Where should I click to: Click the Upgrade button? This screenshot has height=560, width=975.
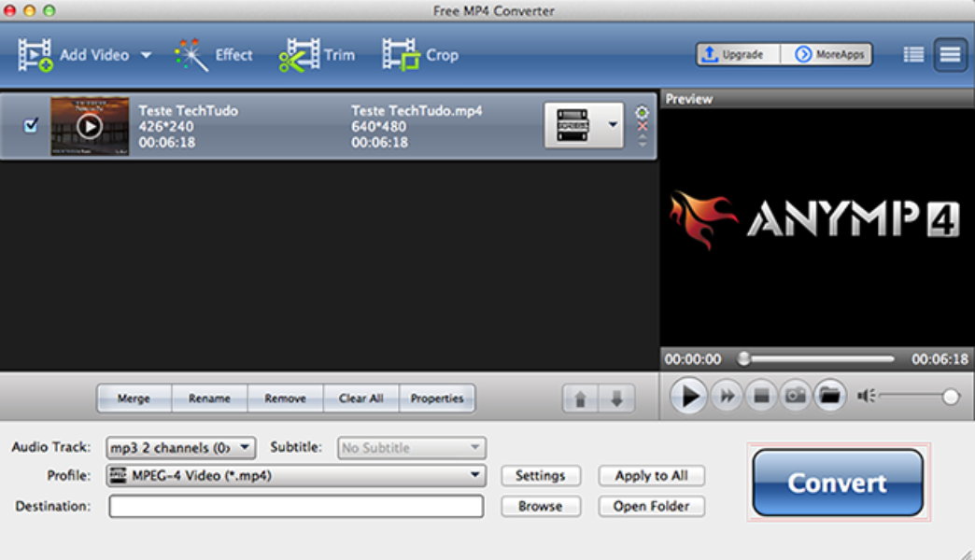739,55
